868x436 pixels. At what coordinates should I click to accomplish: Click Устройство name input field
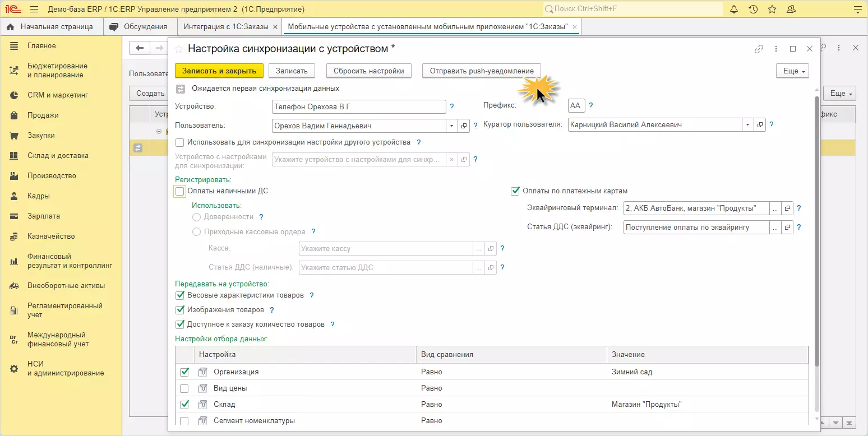(x=359, y=106)
